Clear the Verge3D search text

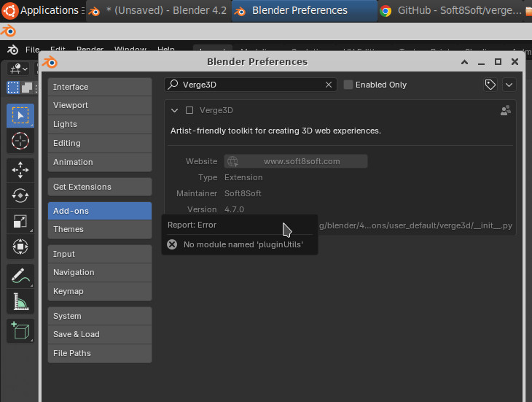pos(329,85)
